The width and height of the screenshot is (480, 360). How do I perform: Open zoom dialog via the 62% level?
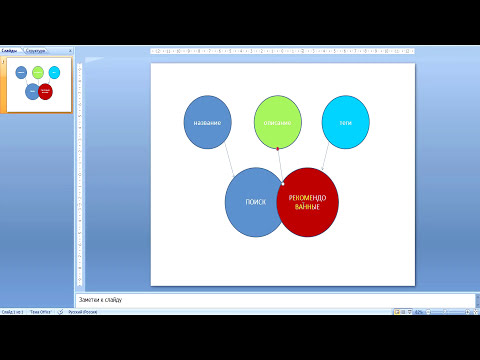pyautogui.click(x=419, y=312)
